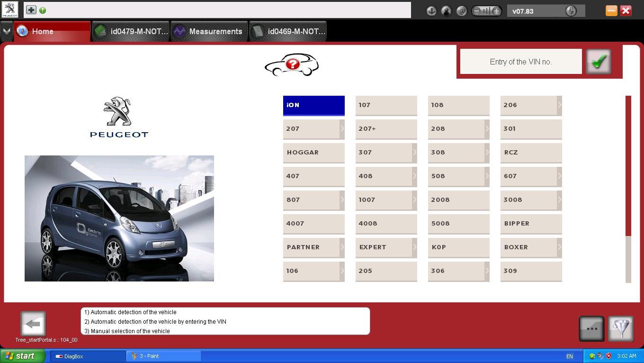Click the red shield tray icon
This screenshot has width=644, height=363.
point(608,356)
